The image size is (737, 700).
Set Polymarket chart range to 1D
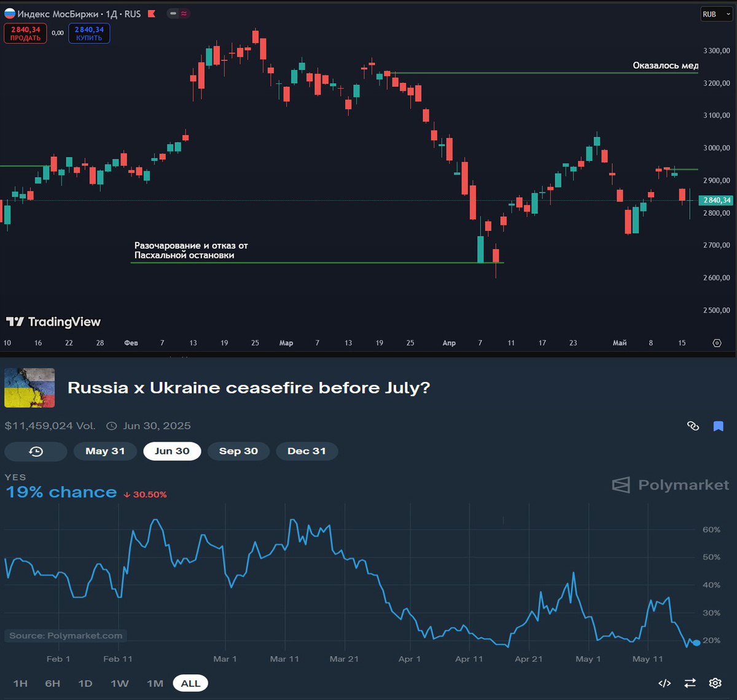tap(85, 683)
